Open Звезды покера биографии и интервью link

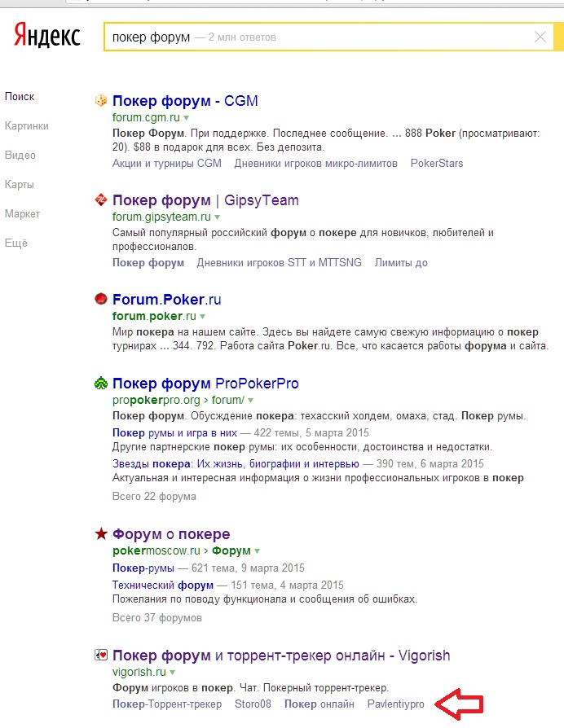[x=236, y=464]
